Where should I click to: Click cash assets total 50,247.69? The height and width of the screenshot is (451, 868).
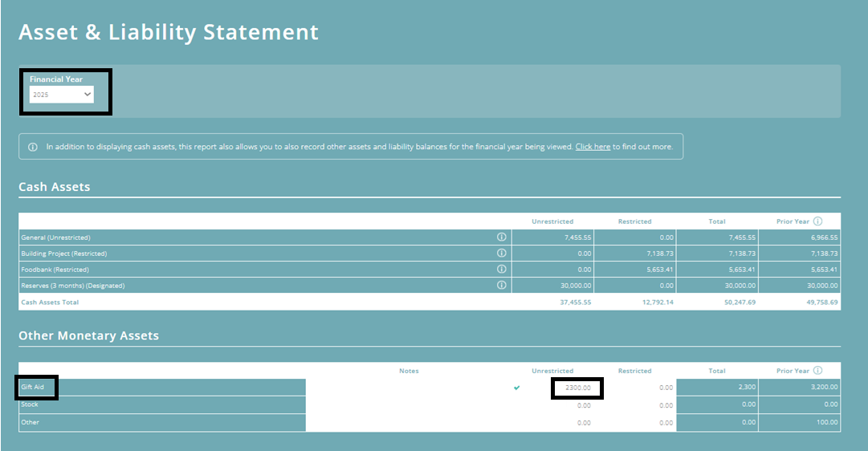click(x=740, y=303)
